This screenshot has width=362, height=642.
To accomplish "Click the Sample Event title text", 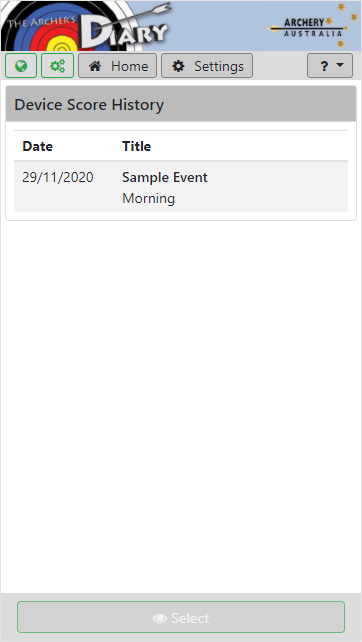I will [165, 177].
